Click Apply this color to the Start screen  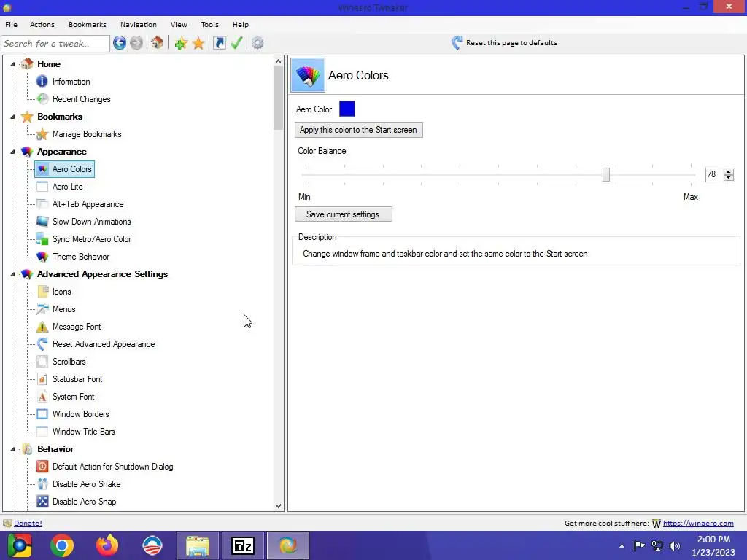tap(358, 130)
